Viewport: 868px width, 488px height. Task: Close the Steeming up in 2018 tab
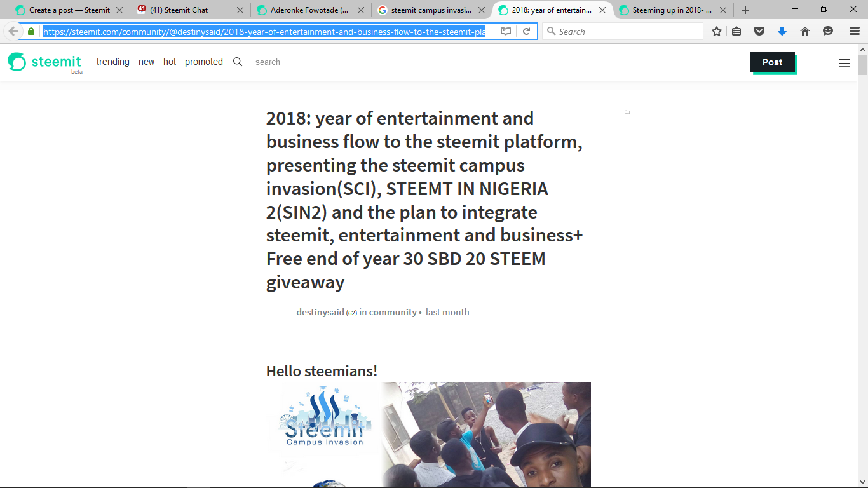(722, 10)
